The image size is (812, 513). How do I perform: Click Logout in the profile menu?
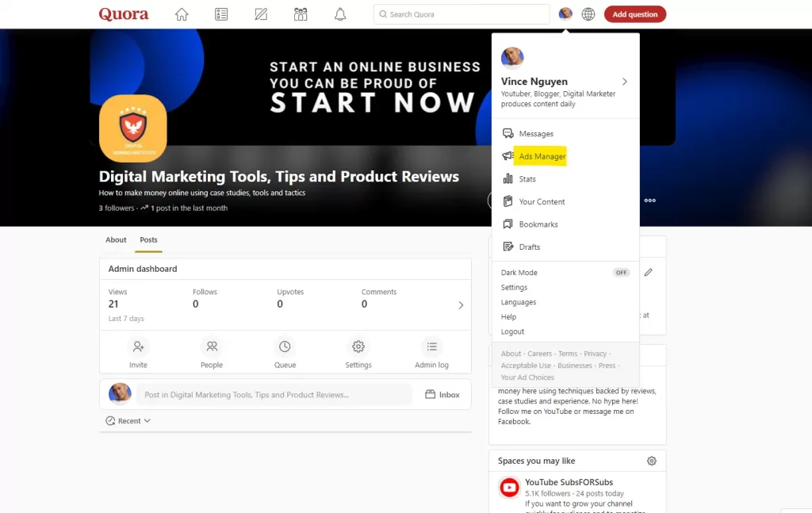pyautogui.click(x=513, y=331)
